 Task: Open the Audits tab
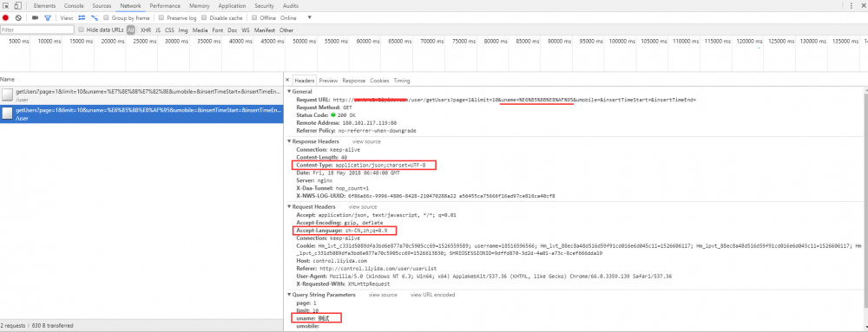(291, 5)
